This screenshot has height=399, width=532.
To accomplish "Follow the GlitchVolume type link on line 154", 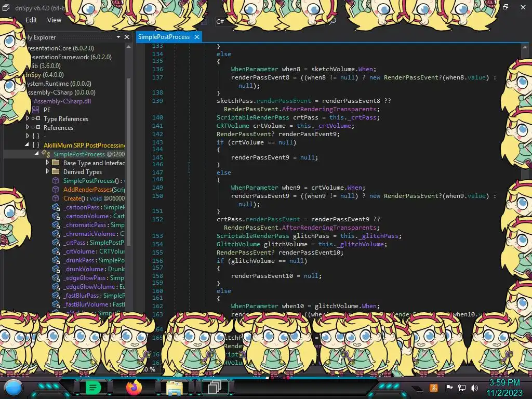I will click(238, 244).
